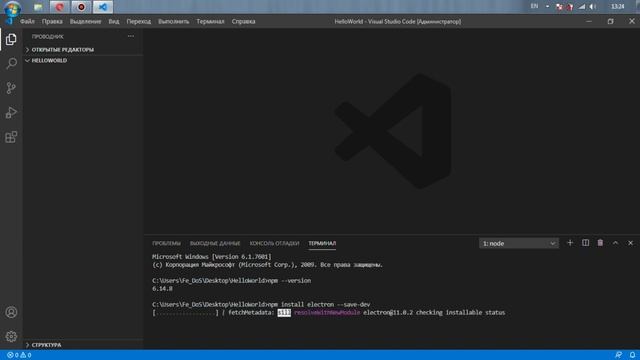Open the Файл menu
Image resolution: width=640 pixels, height=360 pixels.
pyautogui.click(x=27, y=21)
